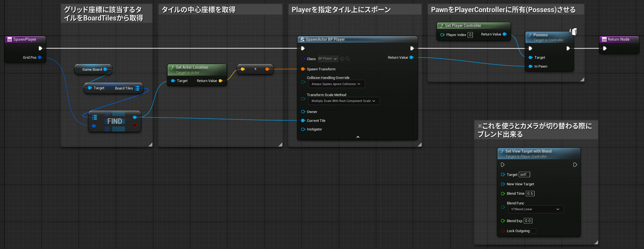Click the Blend Exp value field
This screenshot has height=249, width=644.
click(528, 221)
